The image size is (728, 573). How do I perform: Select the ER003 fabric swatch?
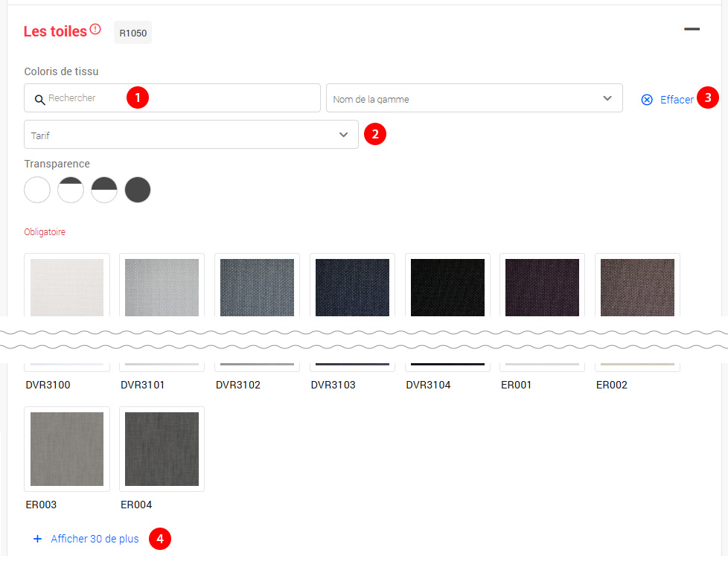click(67, 449)
